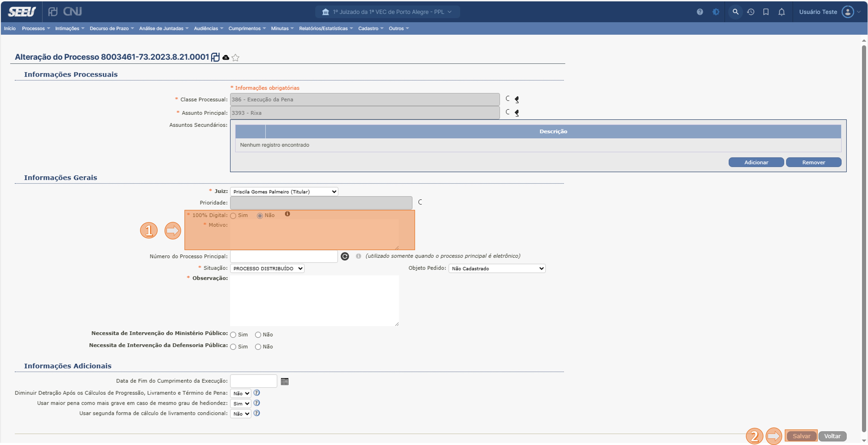Click the Remover button
This screenshot has width=868, height=445.
click(813, 162)
